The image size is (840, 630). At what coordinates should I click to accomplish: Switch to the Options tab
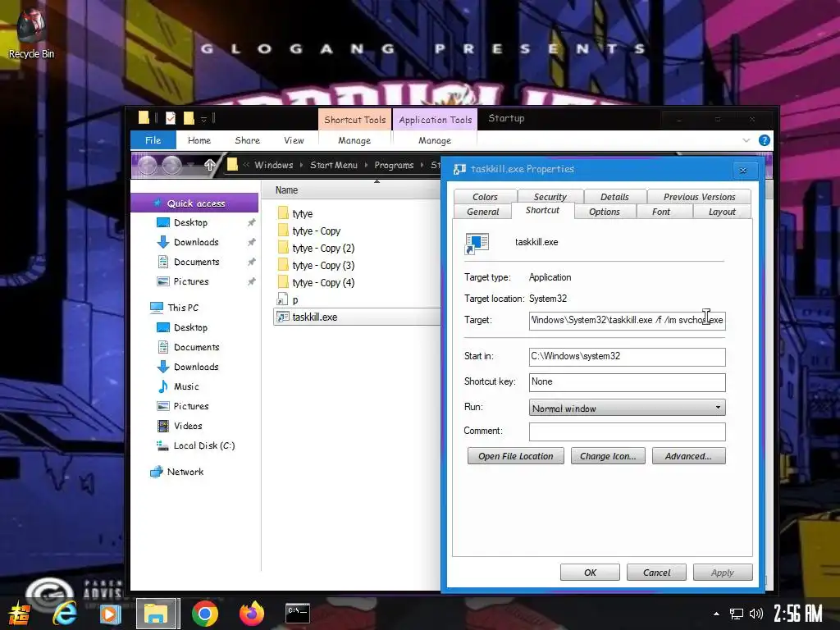(605, 212)
